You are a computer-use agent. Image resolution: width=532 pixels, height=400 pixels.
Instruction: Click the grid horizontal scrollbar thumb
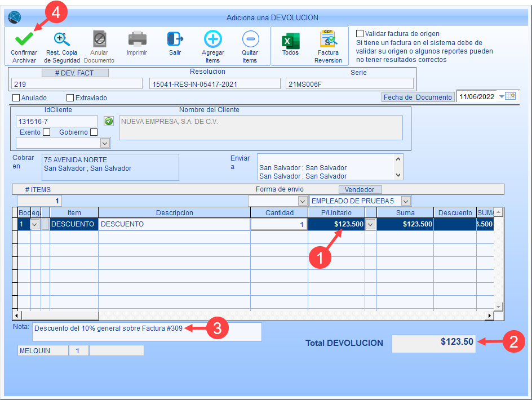pyautogui.click(x=60, y=316)
